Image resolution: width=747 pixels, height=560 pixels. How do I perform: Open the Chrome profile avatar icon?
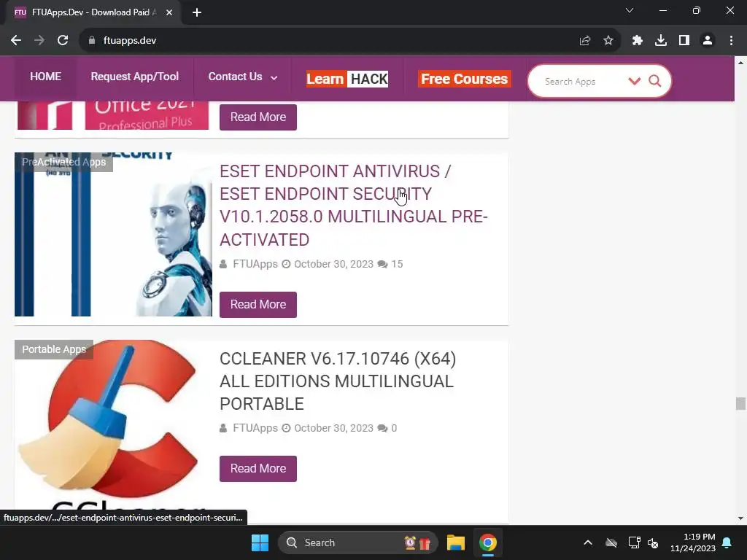point(708,41)
